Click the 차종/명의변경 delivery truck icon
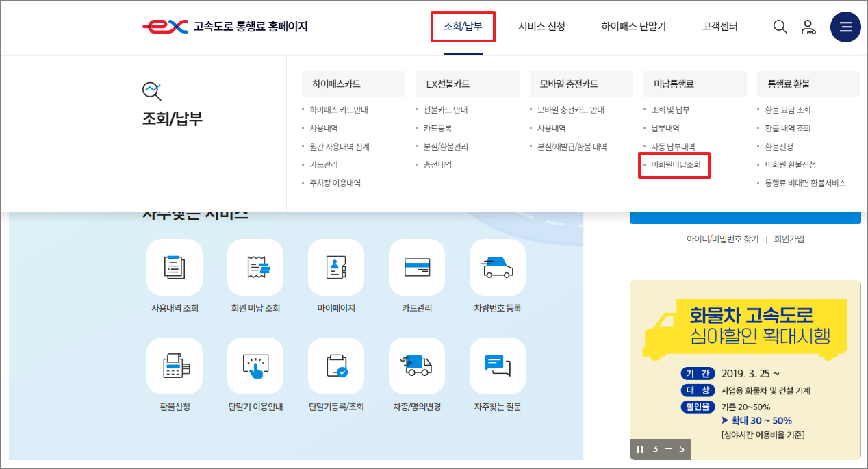This screenshot has width=868, height=469. [x=416, y=366]
